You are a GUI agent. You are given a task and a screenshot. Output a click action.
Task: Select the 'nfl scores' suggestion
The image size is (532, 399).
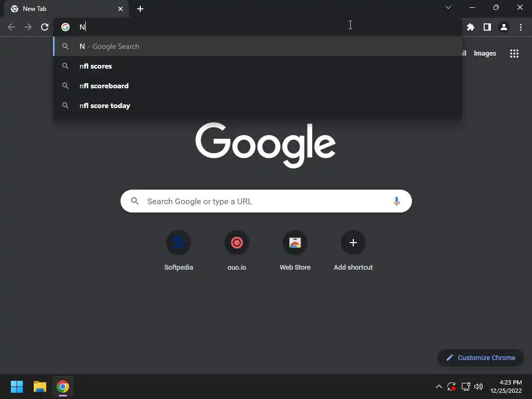coord(258,66)
